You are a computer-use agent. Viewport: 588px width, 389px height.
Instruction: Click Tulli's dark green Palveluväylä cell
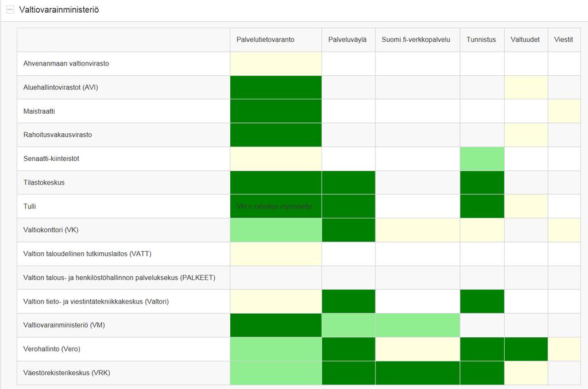click(x=349, y=206)
